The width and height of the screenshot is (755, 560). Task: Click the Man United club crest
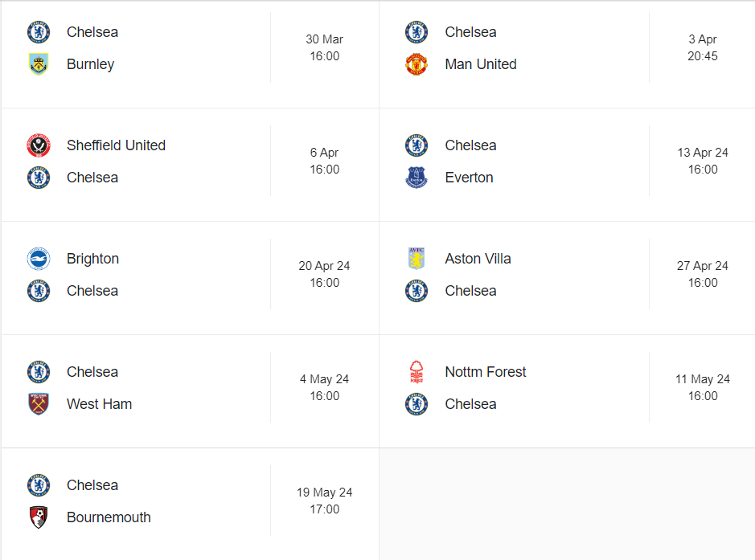pos(416,64)
